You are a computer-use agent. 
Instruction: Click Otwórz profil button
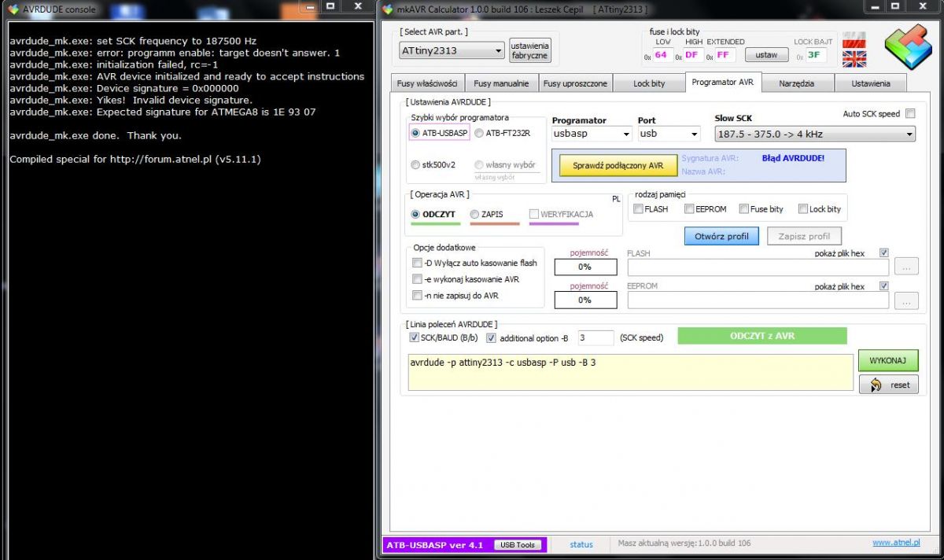pos(721,235)
